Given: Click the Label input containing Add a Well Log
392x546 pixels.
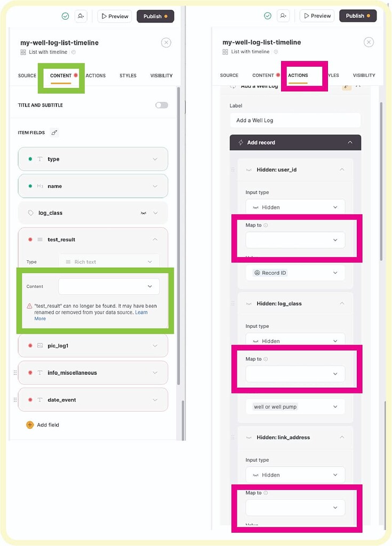Looking at the screenshot, I should pos(295,121).
